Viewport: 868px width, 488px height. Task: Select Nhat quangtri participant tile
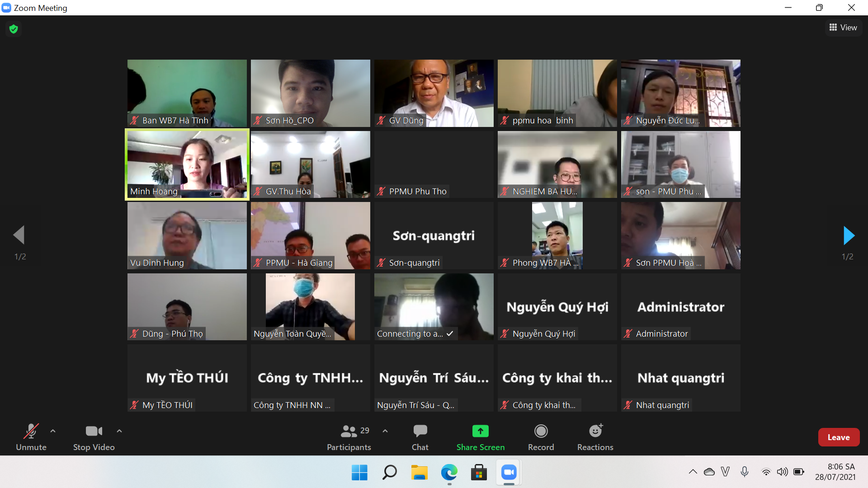681,378
